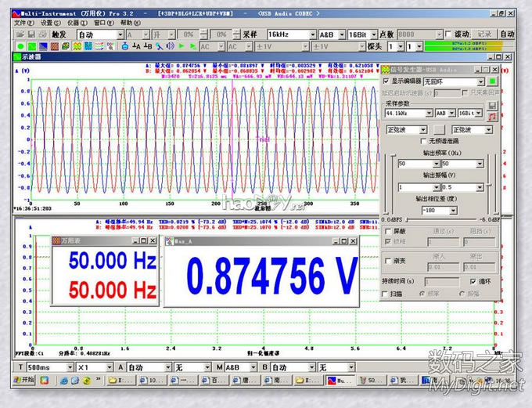The width and height of the screenshot is (532, 408).
Task: Click the open file icon in top toolbar
Action: tap(20, 34)
